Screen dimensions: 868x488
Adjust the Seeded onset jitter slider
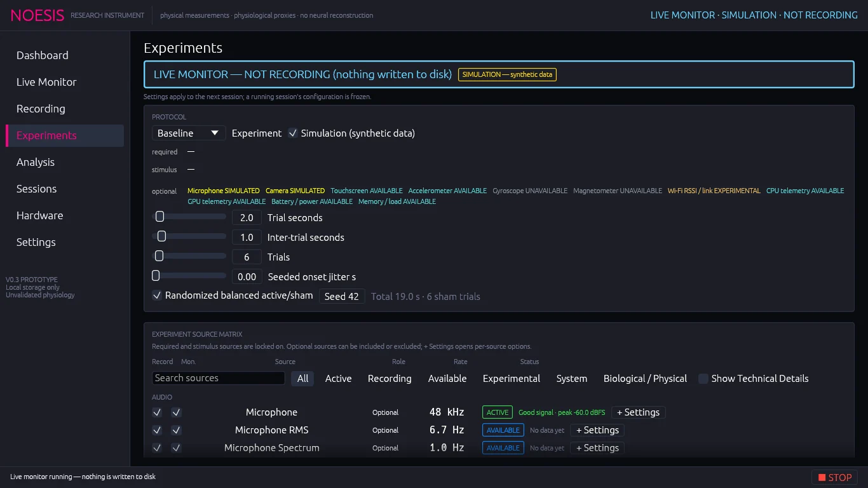[189, 276]
